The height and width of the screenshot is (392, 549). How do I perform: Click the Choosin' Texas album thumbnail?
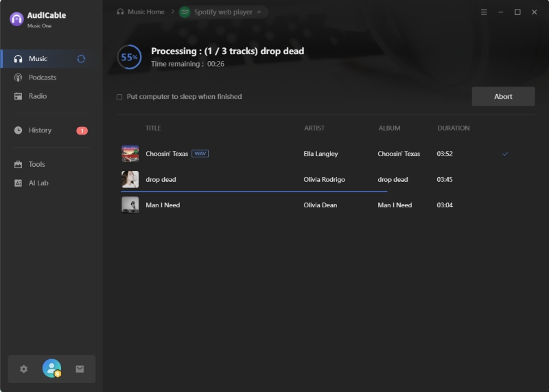[130, 154]
